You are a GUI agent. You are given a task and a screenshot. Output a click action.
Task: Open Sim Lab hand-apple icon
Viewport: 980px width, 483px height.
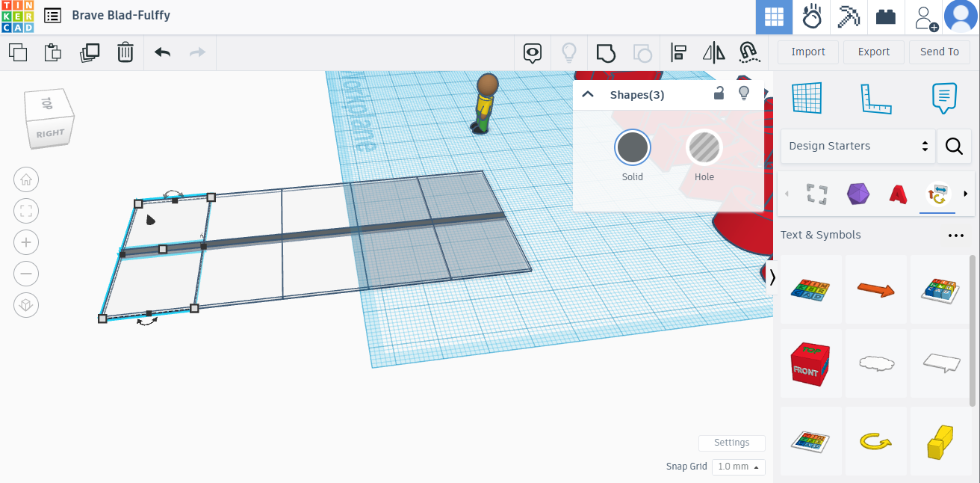click(x=812, y=17)
